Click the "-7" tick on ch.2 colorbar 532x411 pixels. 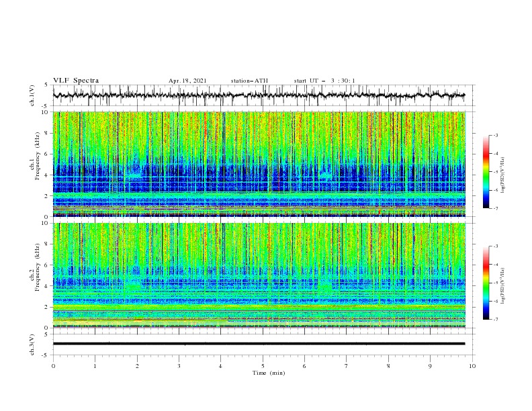(x=495, y=320)
